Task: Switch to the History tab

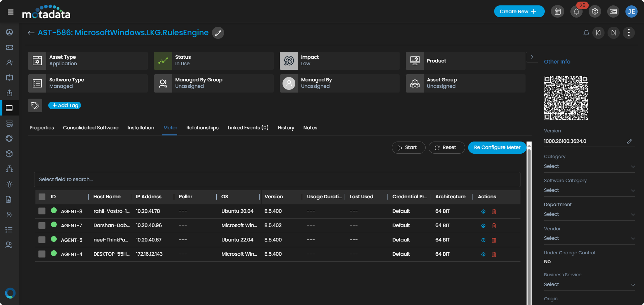Action: [x=286, y=128]
